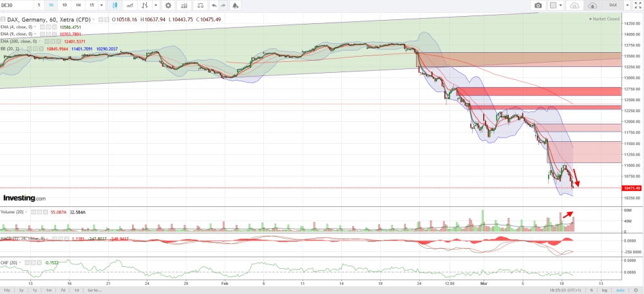Click the UTC+1 timezone clock
Screen dimensions: 644x294
(x=565, y=290)
